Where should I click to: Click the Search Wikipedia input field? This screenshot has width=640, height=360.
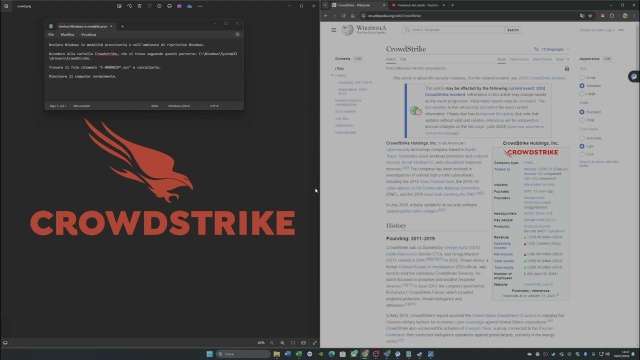coord(453,30)
